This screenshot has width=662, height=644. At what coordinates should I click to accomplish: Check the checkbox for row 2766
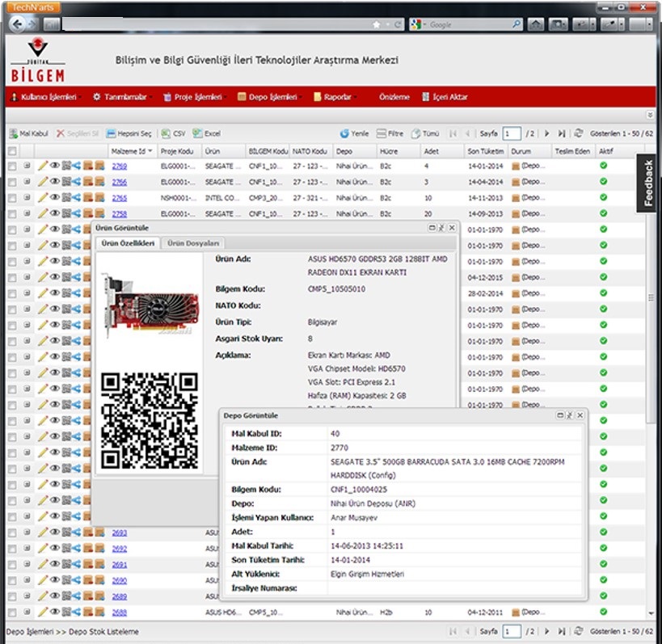[x=12, y=183]
